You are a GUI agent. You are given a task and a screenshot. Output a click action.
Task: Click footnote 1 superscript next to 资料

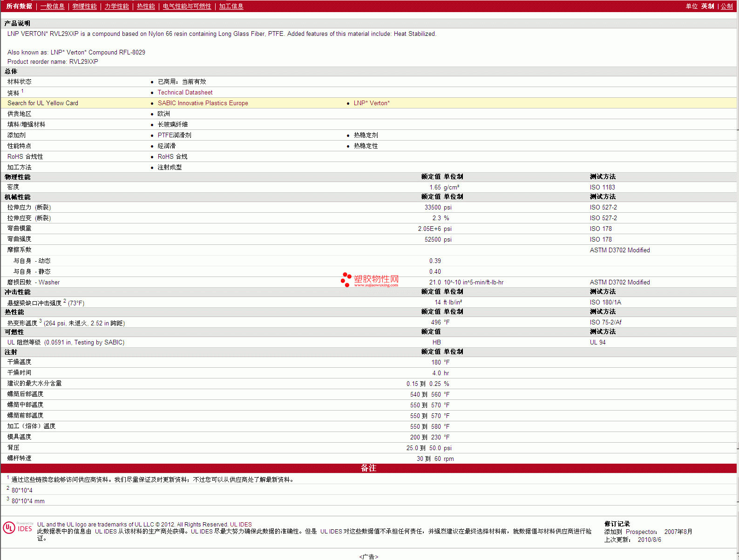[22, 91]
